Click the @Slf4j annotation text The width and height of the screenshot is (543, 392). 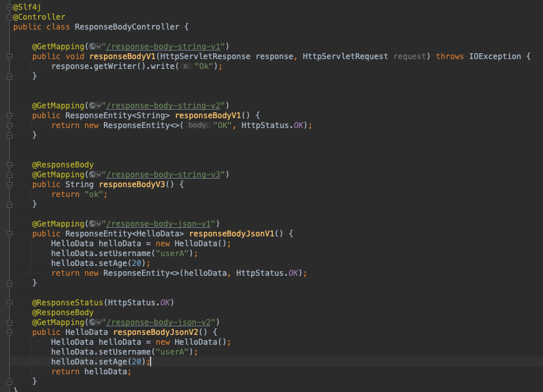click(x=27, y=7)
